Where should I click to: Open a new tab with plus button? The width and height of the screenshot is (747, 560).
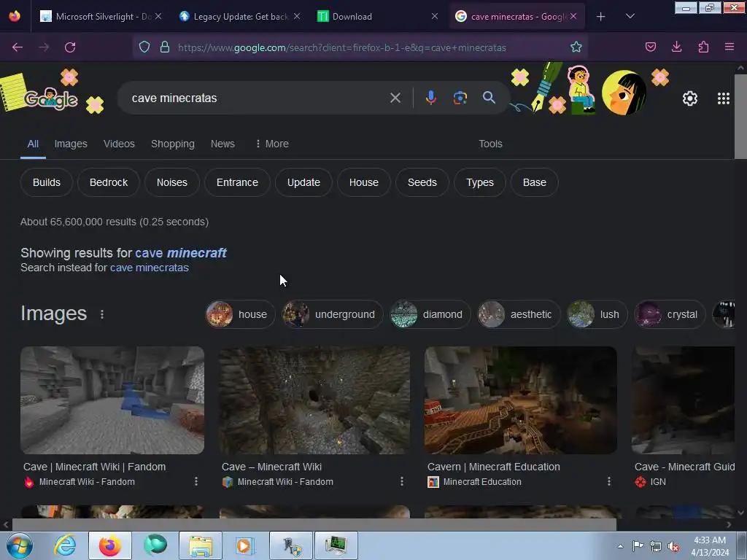click(601, 17)
